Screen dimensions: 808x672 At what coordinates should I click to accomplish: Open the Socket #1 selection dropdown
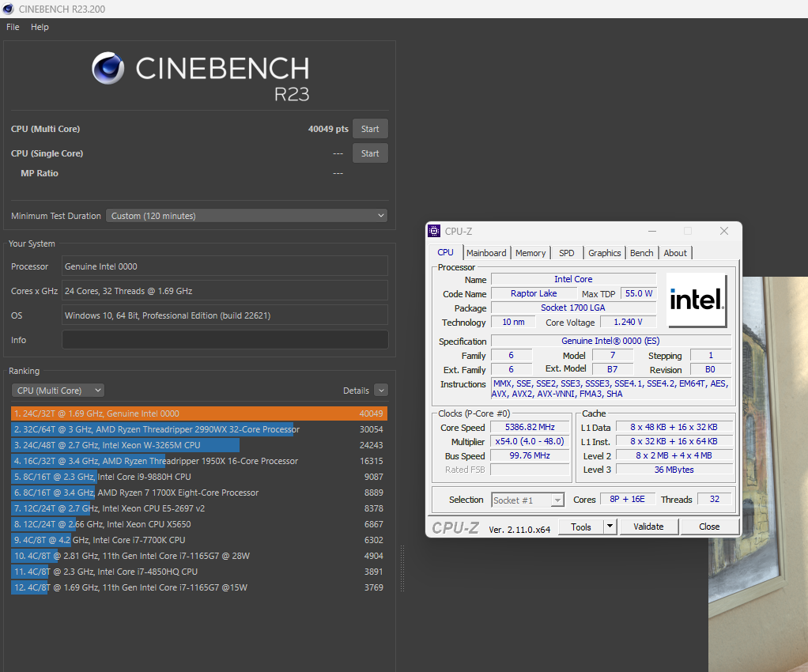[x=527, y=500]
